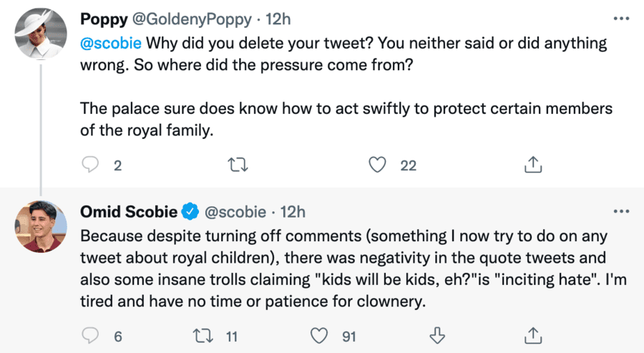The image size is (644, 353).
Task: Click the Poppy display name
Action: pos(104,18)
